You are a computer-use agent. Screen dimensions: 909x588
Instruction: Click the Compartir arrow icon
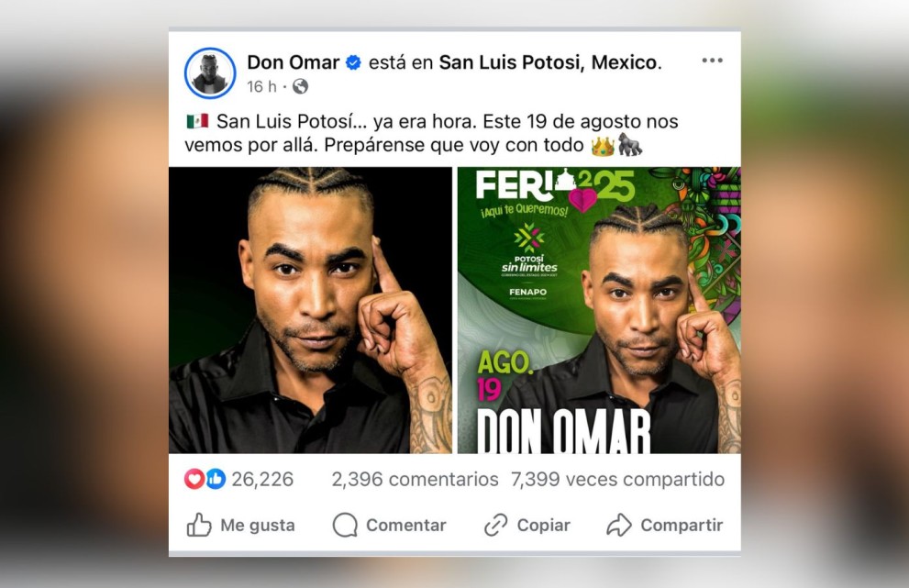coord(618,525)
